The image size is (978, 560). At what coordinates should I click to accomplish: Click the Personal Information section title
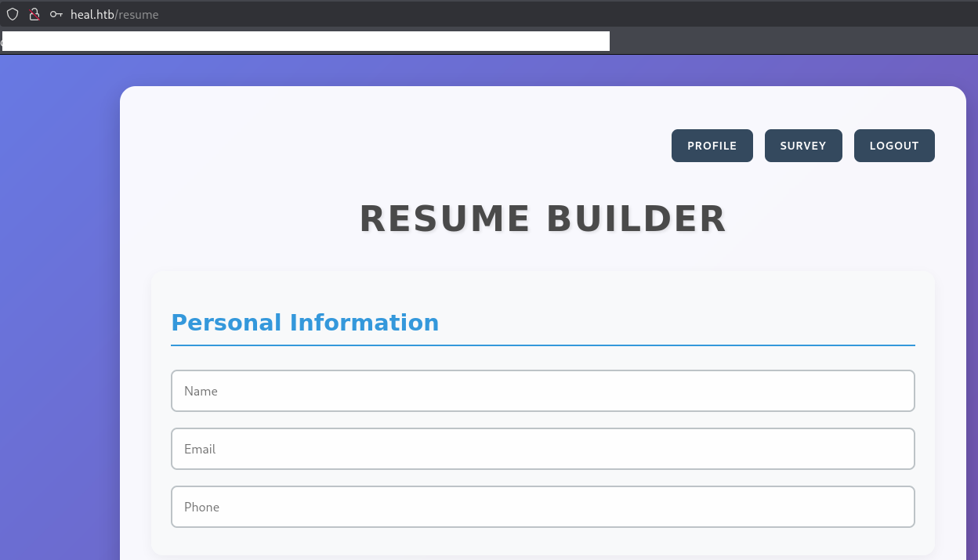click(305, 323)
